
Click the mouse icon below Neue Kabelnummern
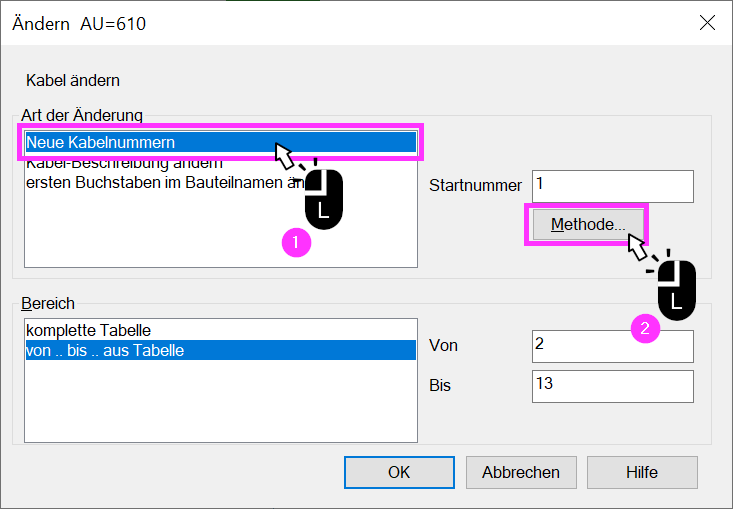coord(323,199)
